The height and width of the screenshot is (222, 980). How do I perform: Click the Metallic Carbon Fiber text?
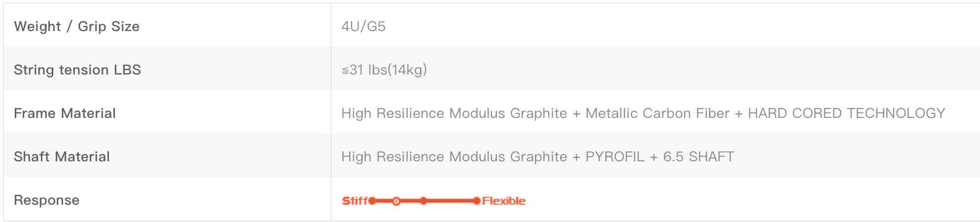pyautogui.click(x=657, y=113)
